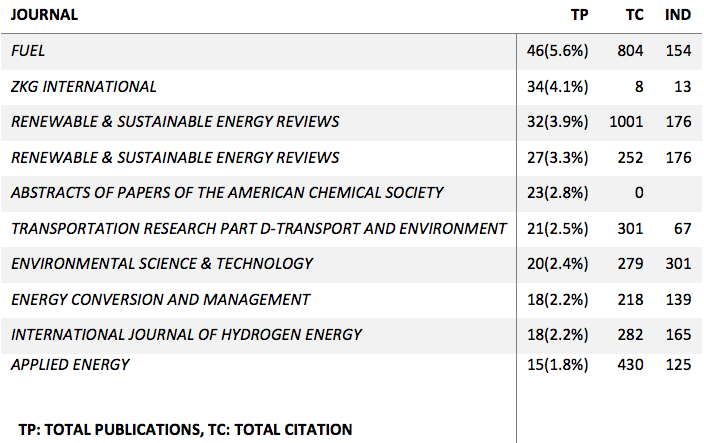Image resolution: width=704 pixels, height=443 pixels.
Task: Click IND 301 for Environmental Science & Technology
Action: (678, 263)
